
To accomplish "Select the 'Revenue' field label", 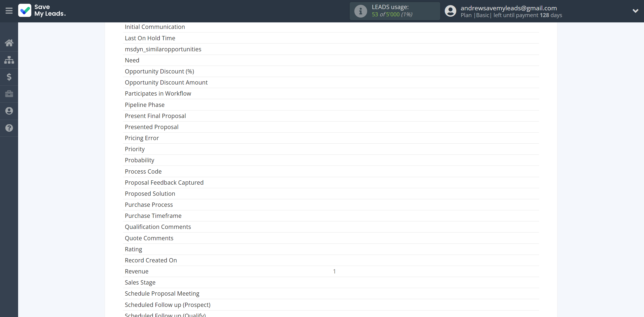I will coord(137,271).
